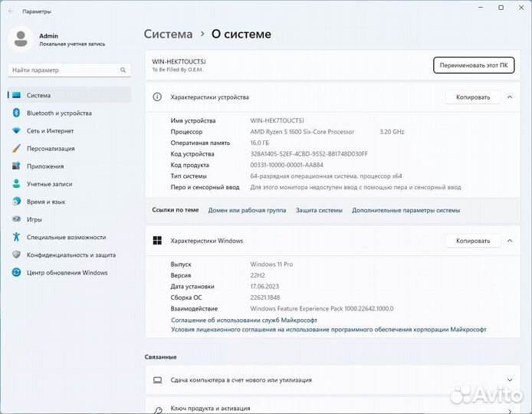Click product code 00331-10000-00001-AA884

coord(287,165)
